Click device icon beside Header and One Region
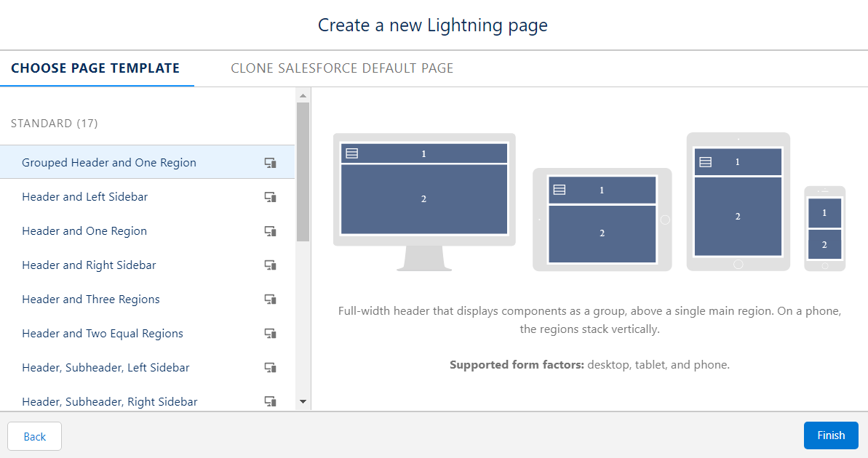The height and width of the screenshot is (458, 868). [x=270, y=231]
